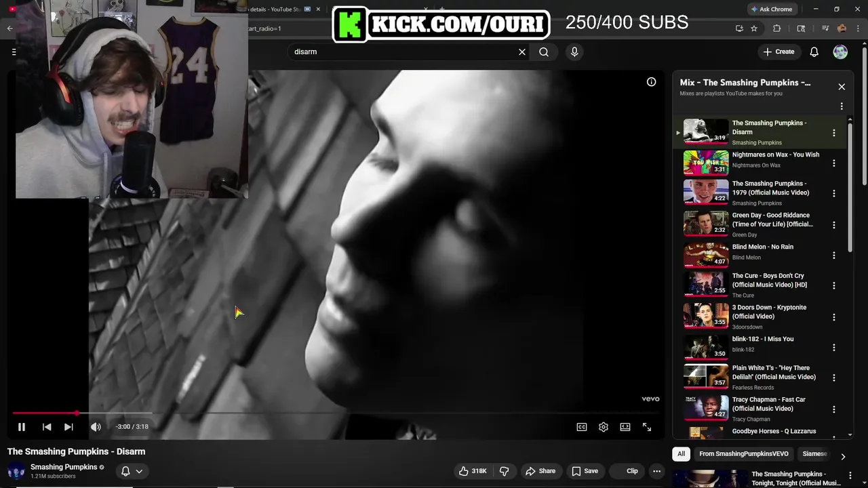Toggle closed captions on the video
Screen dimensions: 868x488
tap(582, 427)
